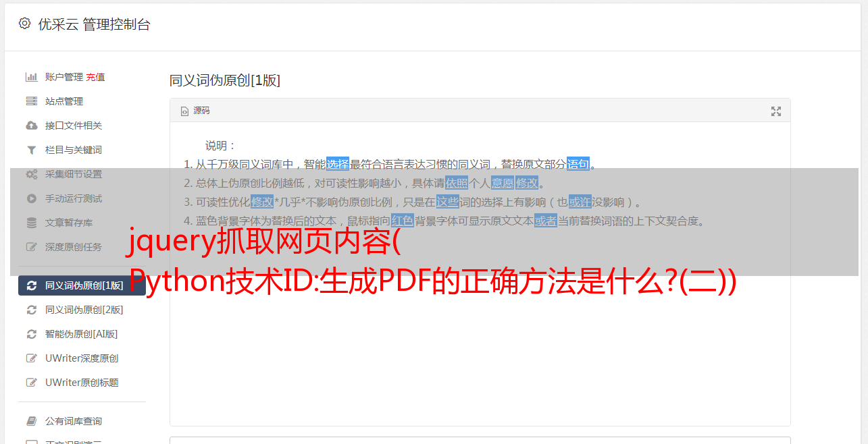Screen dimensions: 868x444
Task: Click the gear icon beside 优采云 管理控制台
Action: [25, 24]
